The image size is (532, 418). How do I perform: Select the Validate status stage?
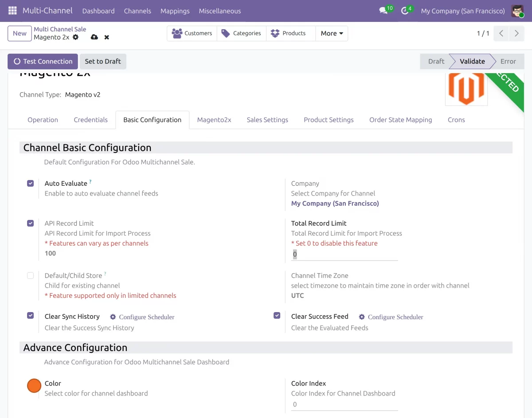pyautogui.click(x=472, y=61)
